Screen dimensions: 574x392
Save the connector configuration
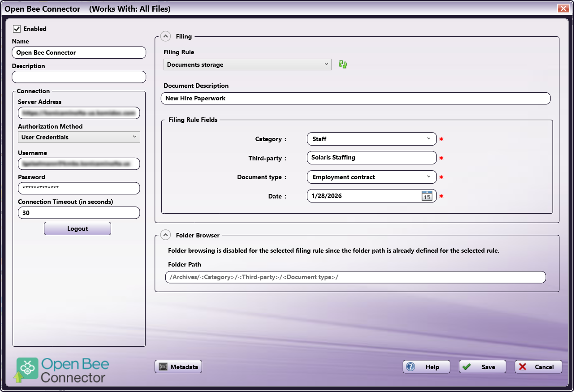tap(482, 367)
